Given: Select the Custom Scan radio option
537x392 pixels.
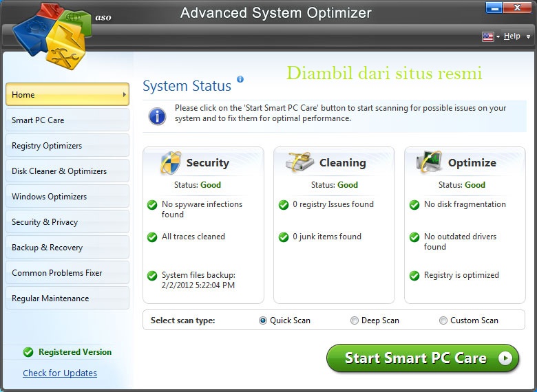Looking at the screenshot, I should tap(443, 320).
